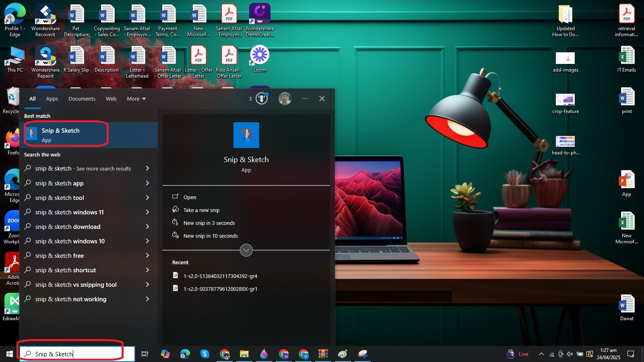
Task: Check battery status icon in the tray
Action: (580, 354)
